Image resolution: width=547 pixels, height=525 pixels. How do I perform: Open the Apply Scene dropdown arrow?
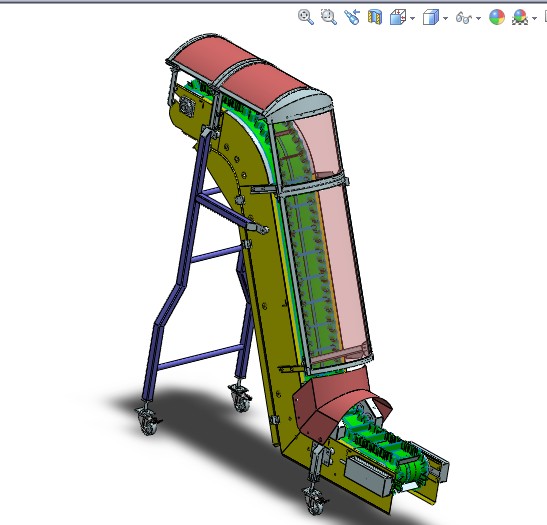(x=534, y=18)
